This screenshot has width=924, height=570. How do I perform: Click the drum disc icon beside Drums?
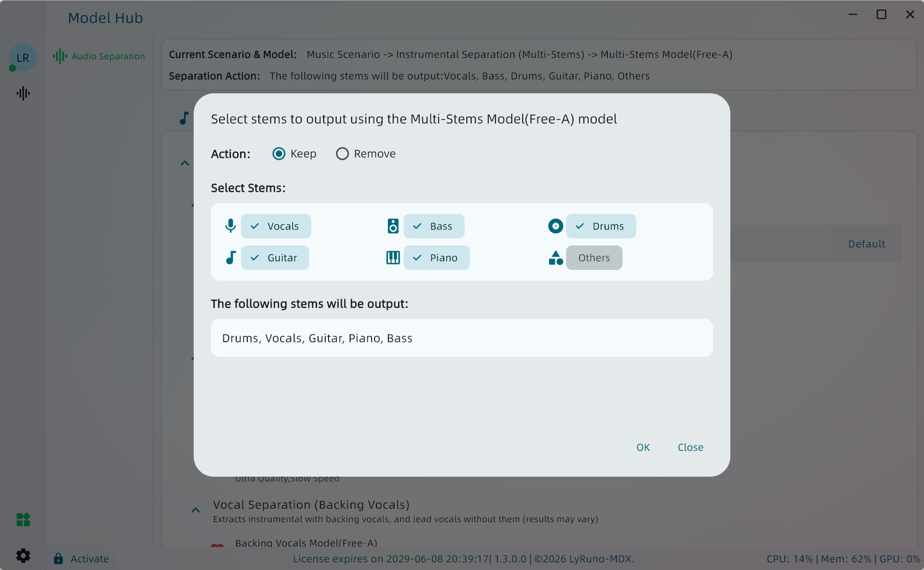[555, 226]
